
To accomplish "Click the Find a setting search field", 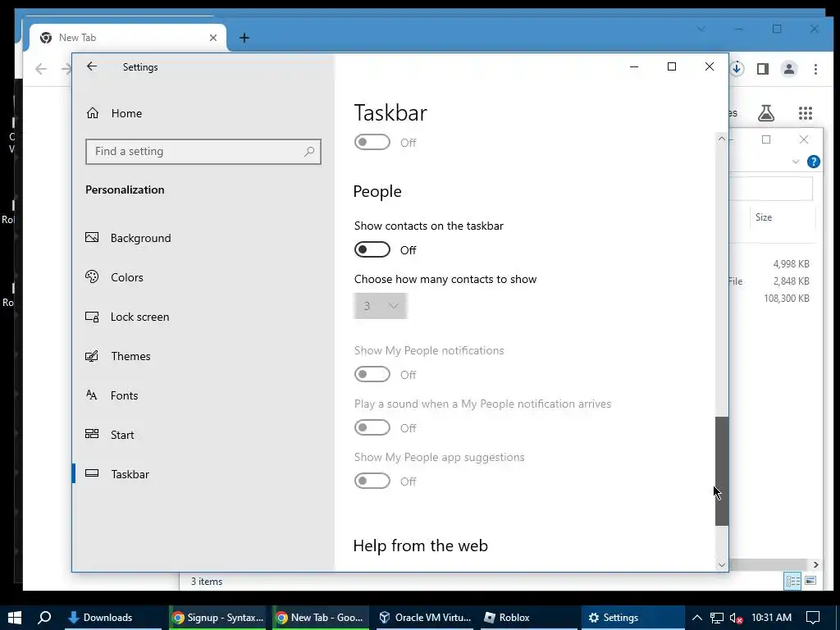I will click(x=203, y=152).
